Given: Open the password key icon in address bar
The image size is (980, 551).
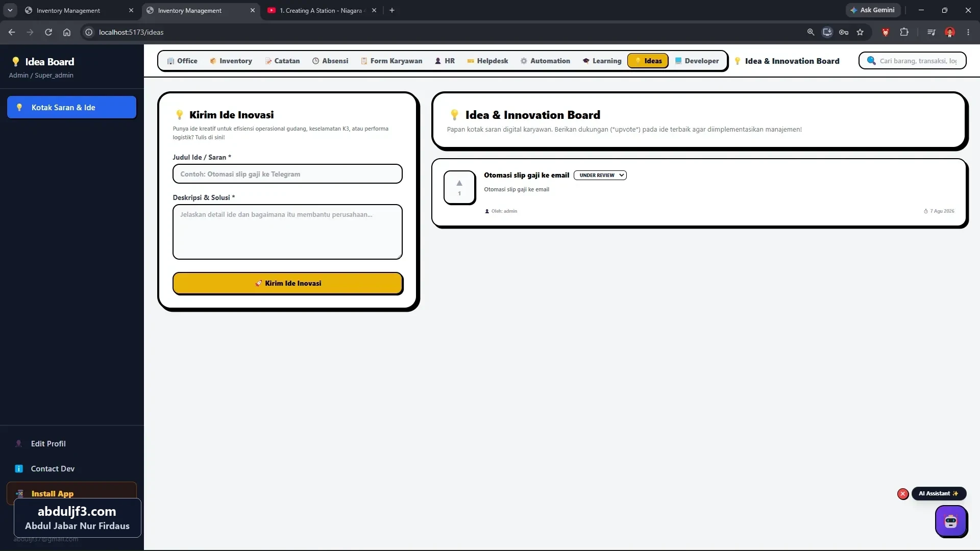Looking at the screenshot, I should click(x=844, y=32).
